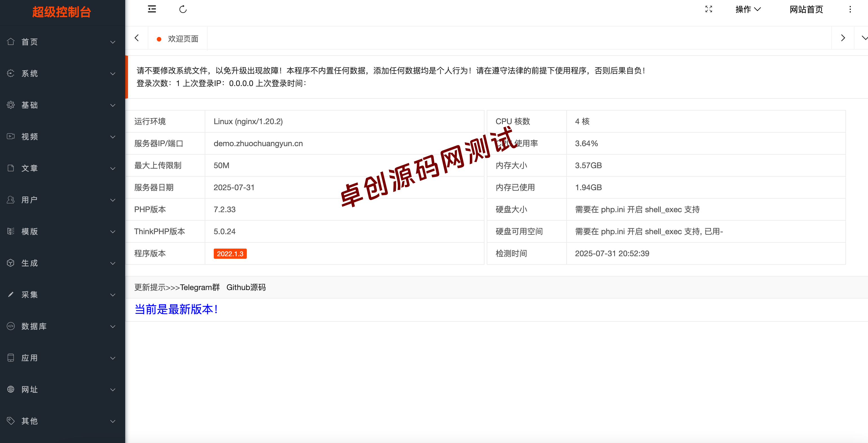The width and height of the screenshot is (868, 443).
Task: Open the 网站首页 link
Action: coord(806,9)
